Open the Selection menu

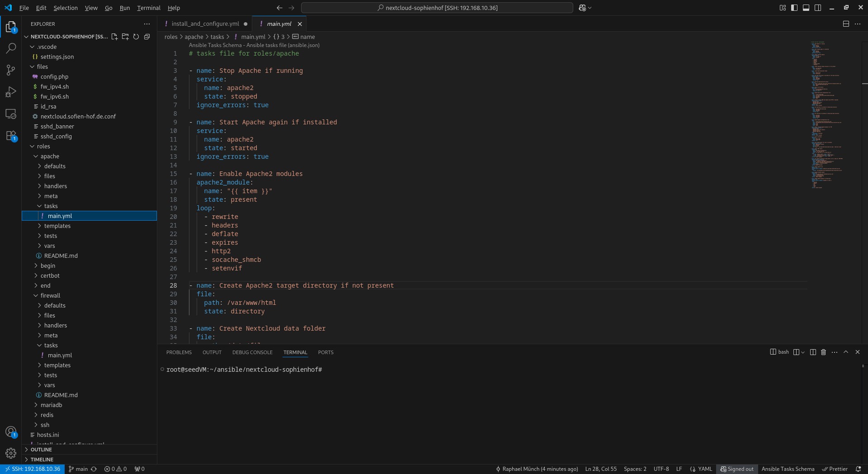(x=66, y=8)
